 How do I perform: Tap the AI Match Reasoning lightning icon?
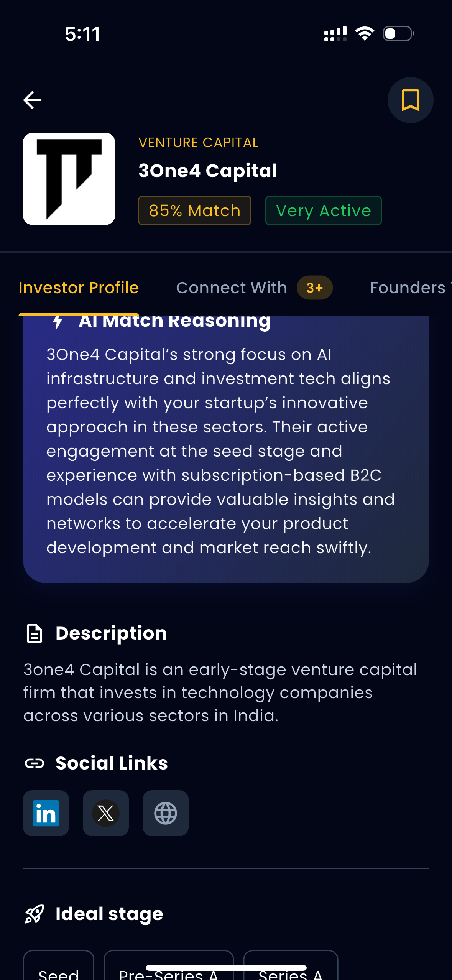click(58, 322)
